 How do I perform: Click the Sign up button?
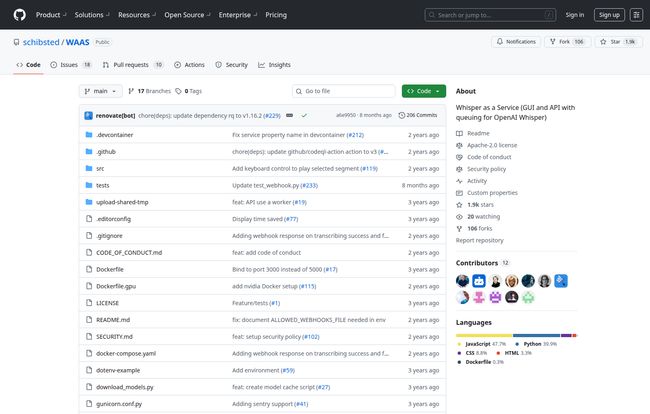[x=608, y=15]
